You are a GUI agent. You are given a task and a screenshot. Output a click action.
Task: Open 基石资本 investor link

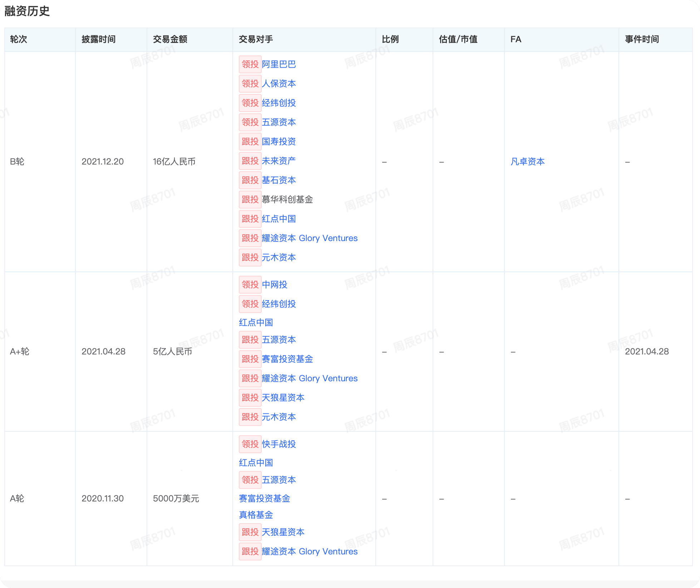[279, 180]
